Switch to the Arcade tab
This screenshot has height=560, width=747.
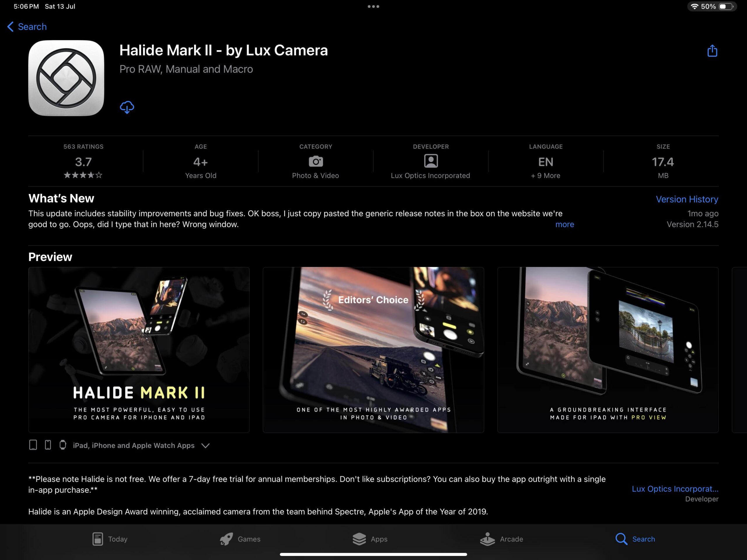pos(502,539)
